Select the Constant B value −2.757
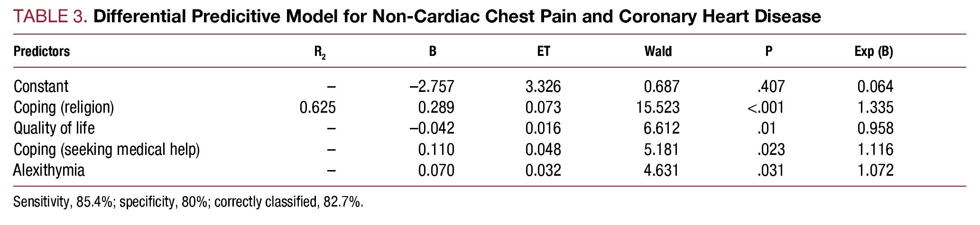Viewport: 980px width, 225px height. tap(431, 86)
